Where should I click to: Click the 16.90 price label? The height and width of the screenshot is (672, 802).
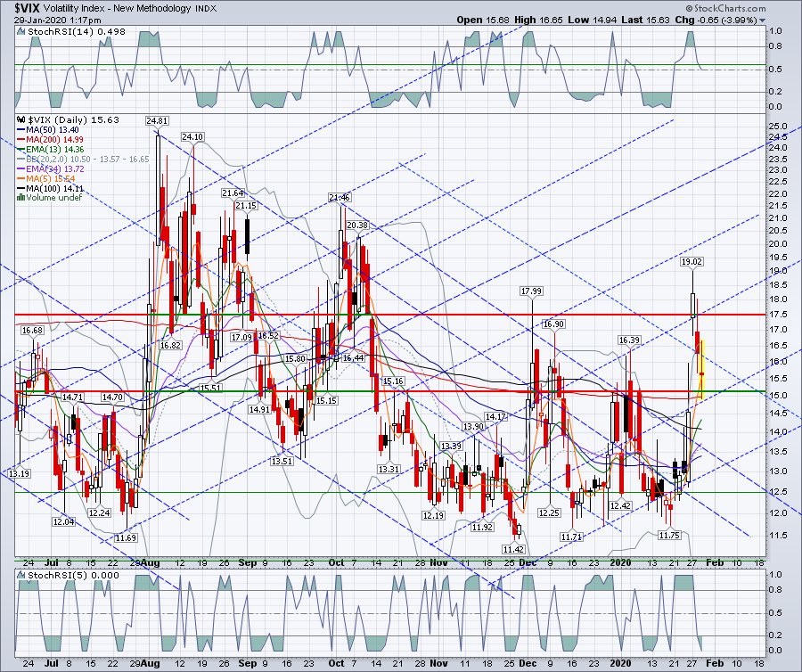(554, 324)
